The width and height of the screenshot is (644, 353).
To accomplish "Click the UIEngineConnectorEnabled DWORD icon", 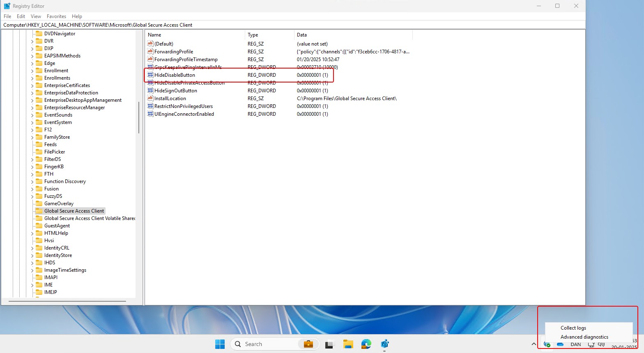I will pyautogui.click(x=150, y=114).
